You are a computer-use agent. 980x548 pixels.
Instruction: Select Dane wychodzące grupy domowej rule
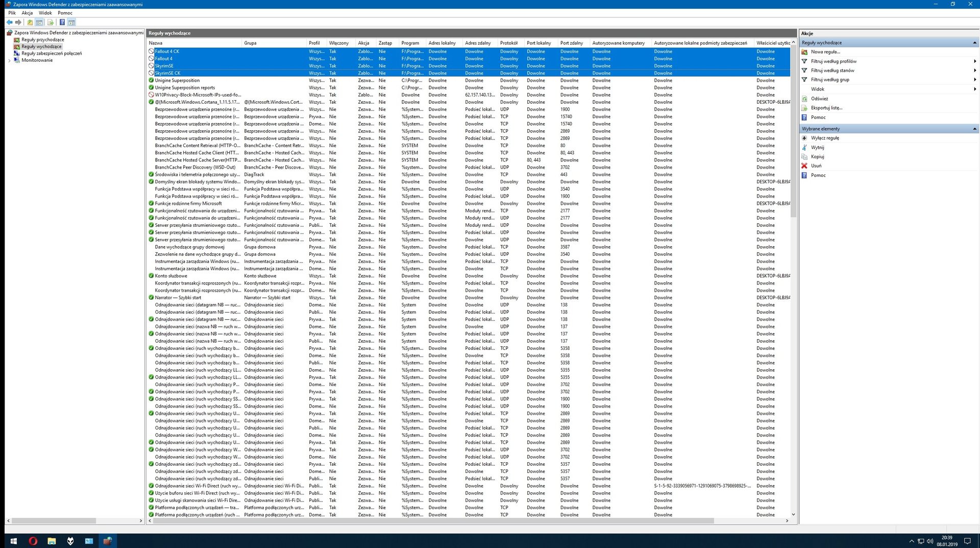tap(468, 247)
